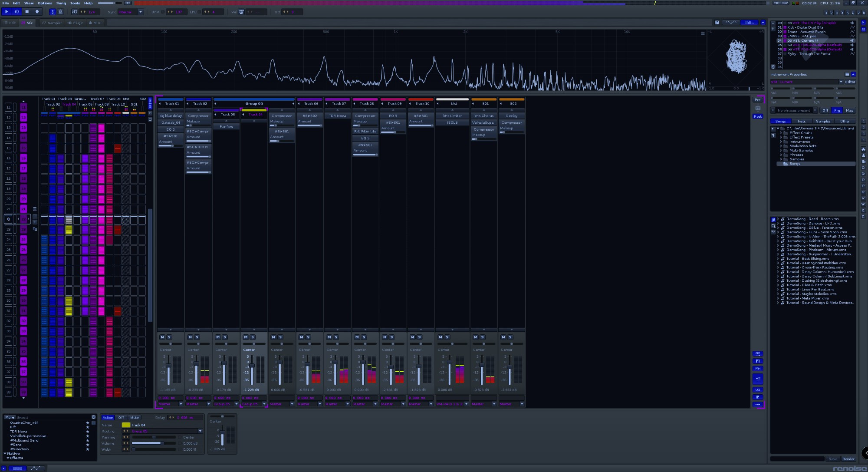Toggle block loop icon beside 1/4
868x472 pixels.
pos(75,12)
